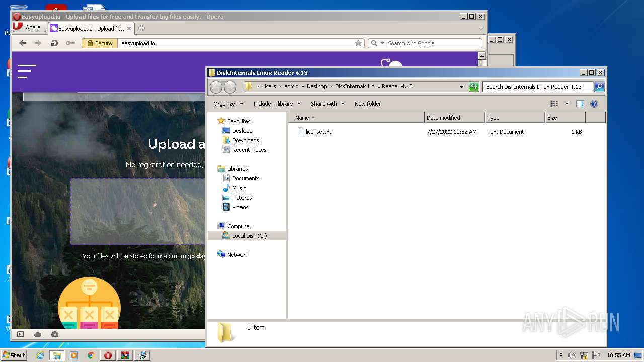This screenshot has width=644, height=362.
Task: Toggle Opera Turbo speedometer icon
Action: pos(55,334)
